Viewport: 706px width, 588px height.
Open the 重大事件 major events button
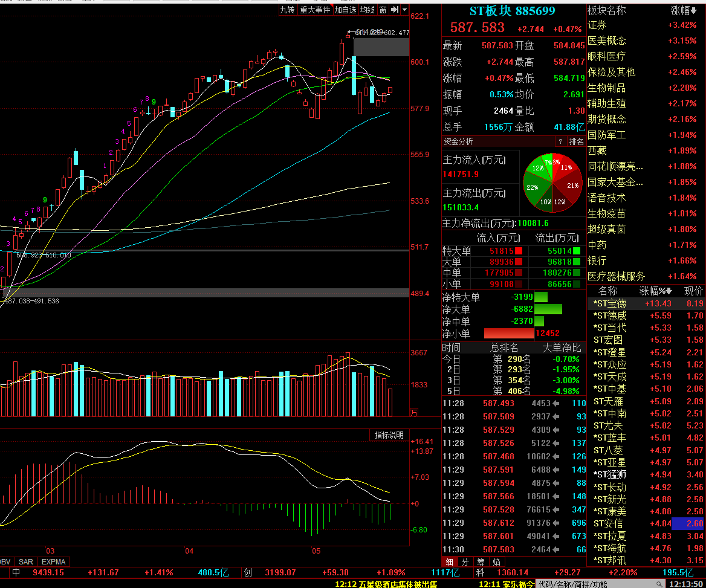pyautogui.click(x=315, y=10)
